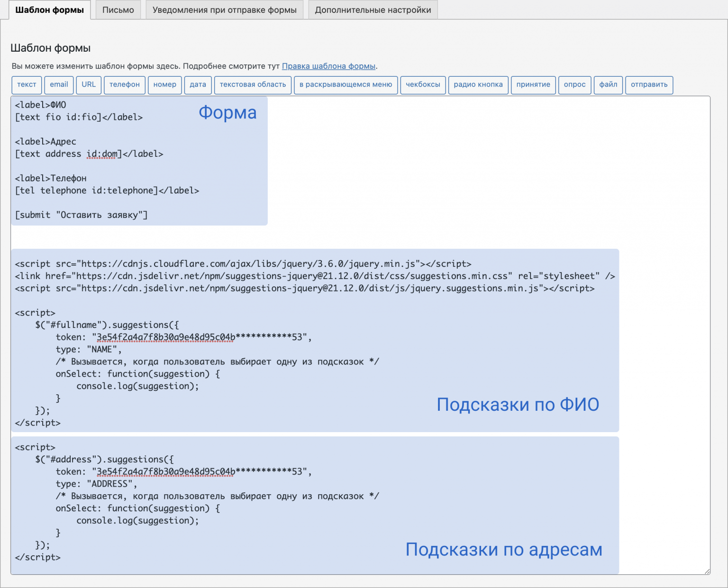Add a file upload field via файл button
728x588 pixels.
608,85
